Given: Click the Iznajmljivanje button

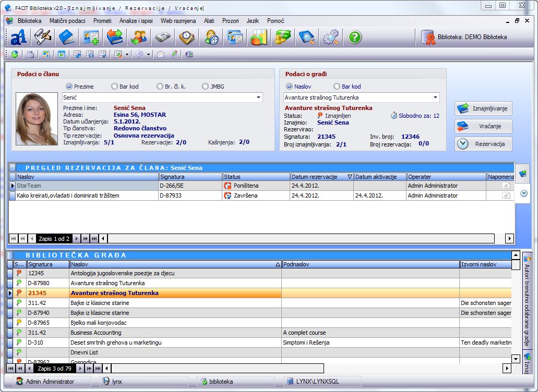Looking at the screenshot, I should click(x=483, y=108).
